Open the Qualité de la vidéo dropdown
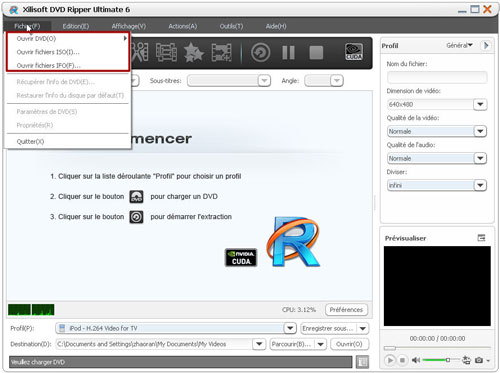The width and height of the screenshot is (500, 373). pyautogui.click(x=480, y=131)
